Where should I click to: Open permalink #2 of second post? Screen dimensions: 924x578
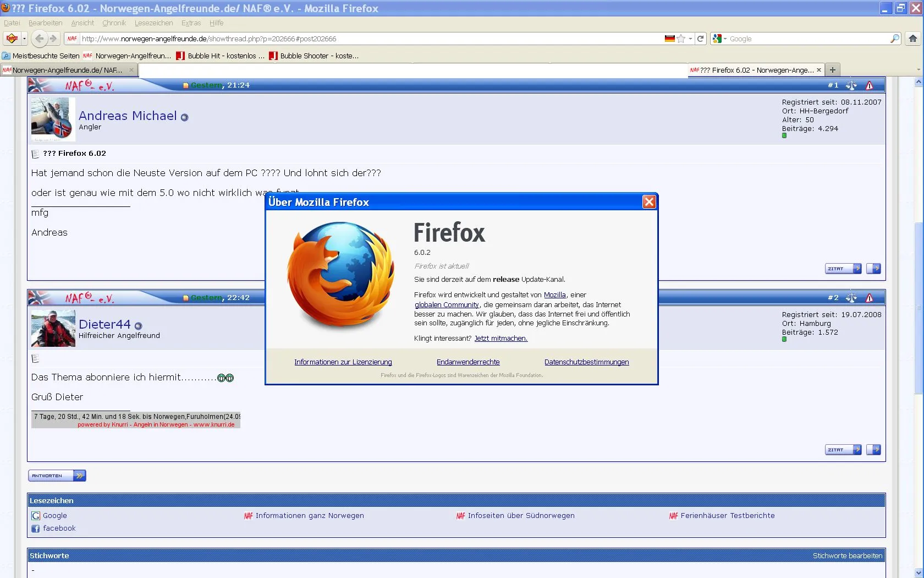click(x=834, y=298)
